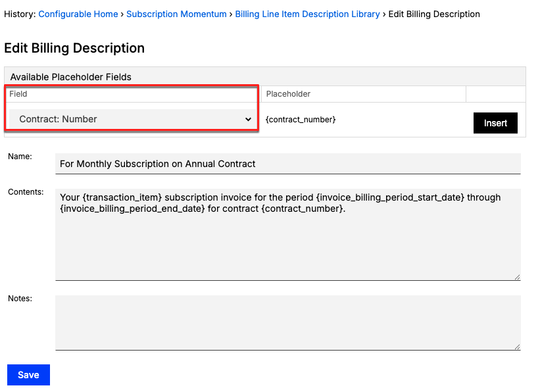This screenshot has width=540, height=392.
Task: Click the Insert placeholder button
Action: point(495,123)
